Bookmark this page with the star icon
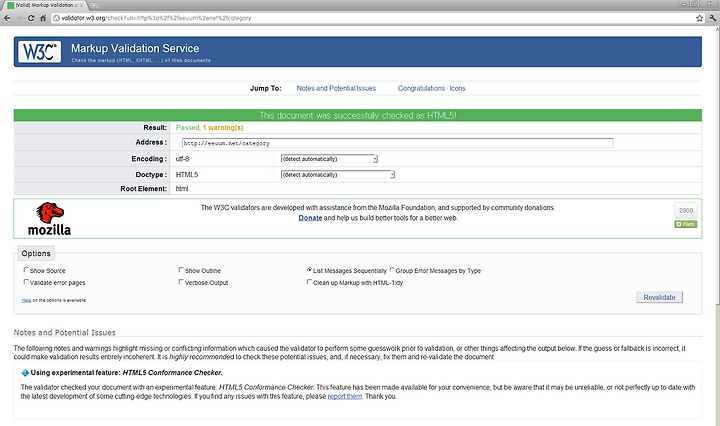This screenshot has height=426, width=720. 699,18
